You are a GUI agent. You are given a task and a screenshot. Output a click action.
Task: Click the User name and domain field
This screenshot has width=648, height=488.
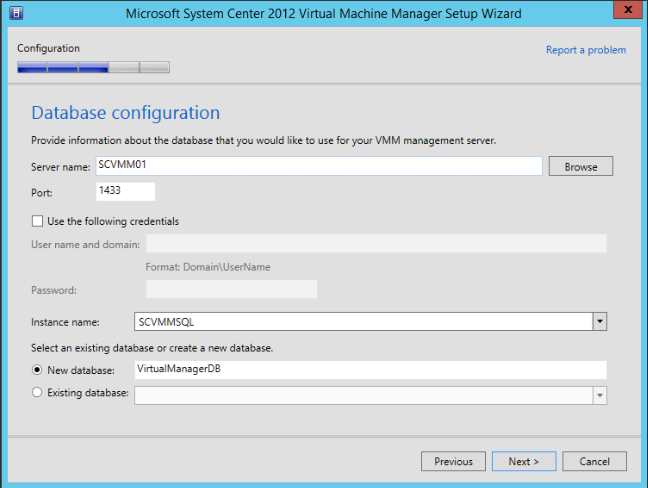(376, 244)
